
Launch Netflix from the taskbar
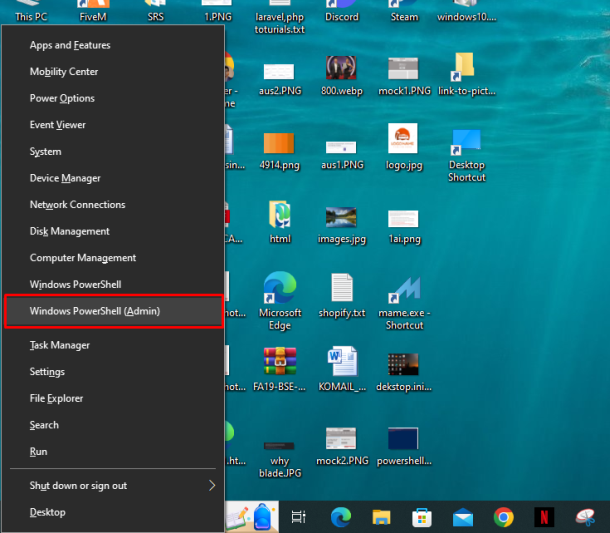[x=544, y=516]
